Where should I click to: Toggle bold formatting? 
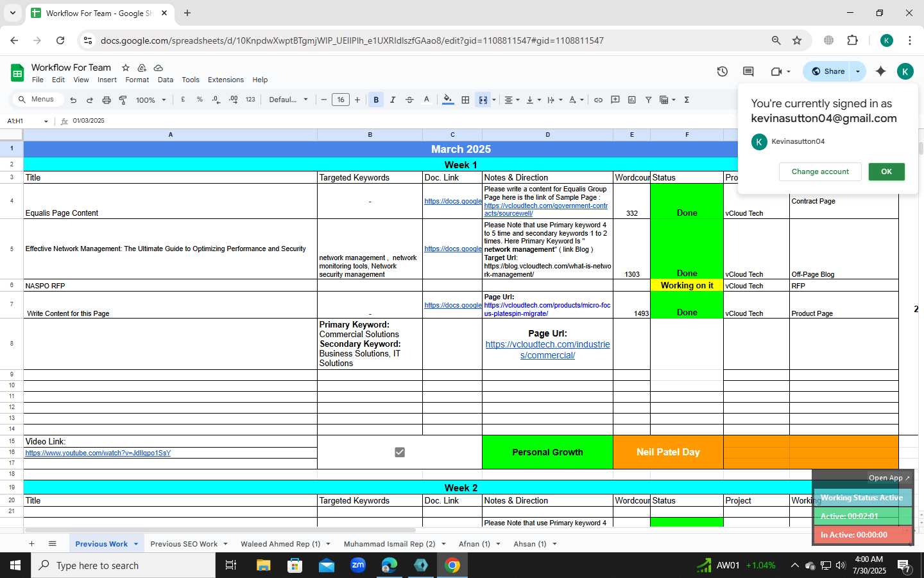(376, 100)
